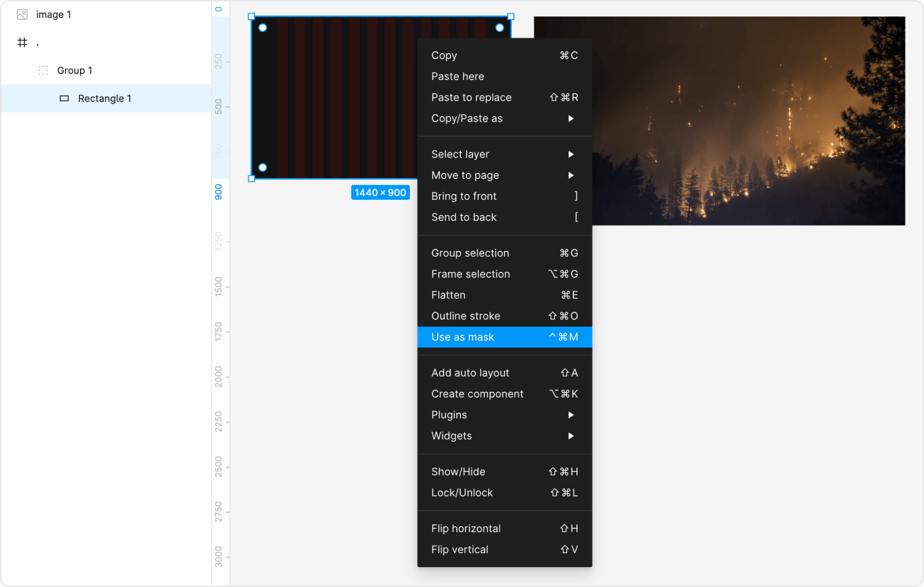924x587 pixels.
Task: Click the frame hash icon in layers
Action: point(22,42)
